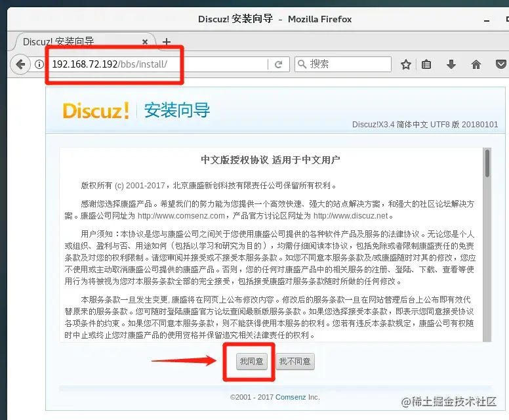Open the Pocket icon in the toolbar
The image size is (509, 420).
(x=501, y=64)
